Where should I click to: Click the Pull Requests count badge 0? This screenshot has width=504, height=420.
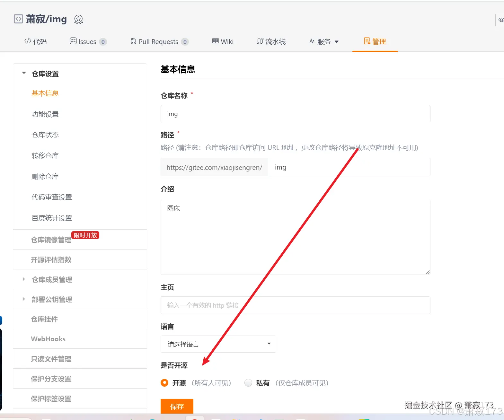point(185,42)
